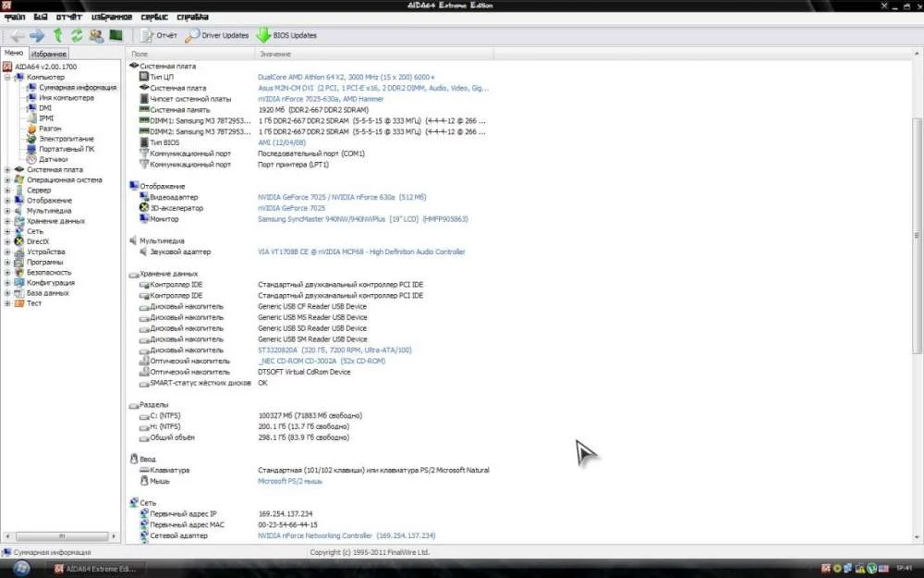This screenshot has height=578, width=924.
Task: Select Датчики in the tree
Action: tap(54, 159)
